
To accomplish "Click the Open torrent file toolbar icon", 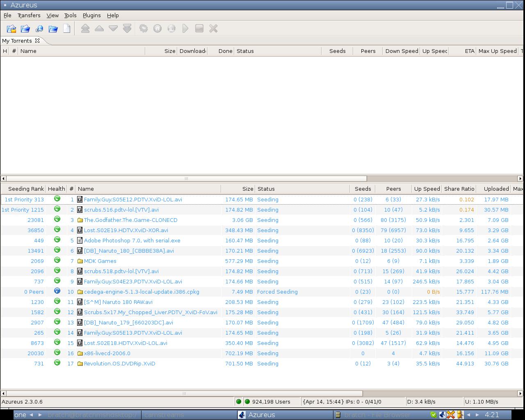I will click(x=11, y=29).
